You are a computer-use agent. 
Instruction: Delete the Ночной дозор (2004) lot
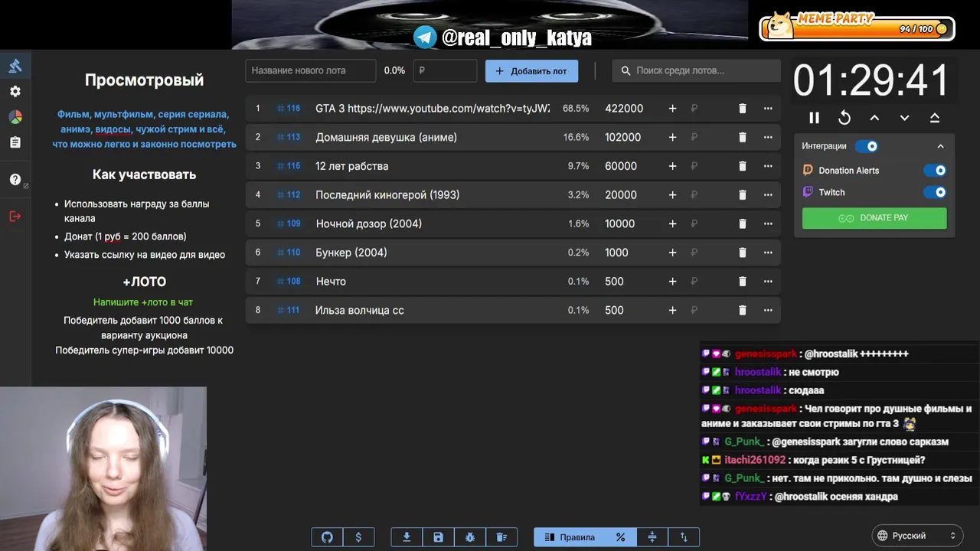click(742, 223)
